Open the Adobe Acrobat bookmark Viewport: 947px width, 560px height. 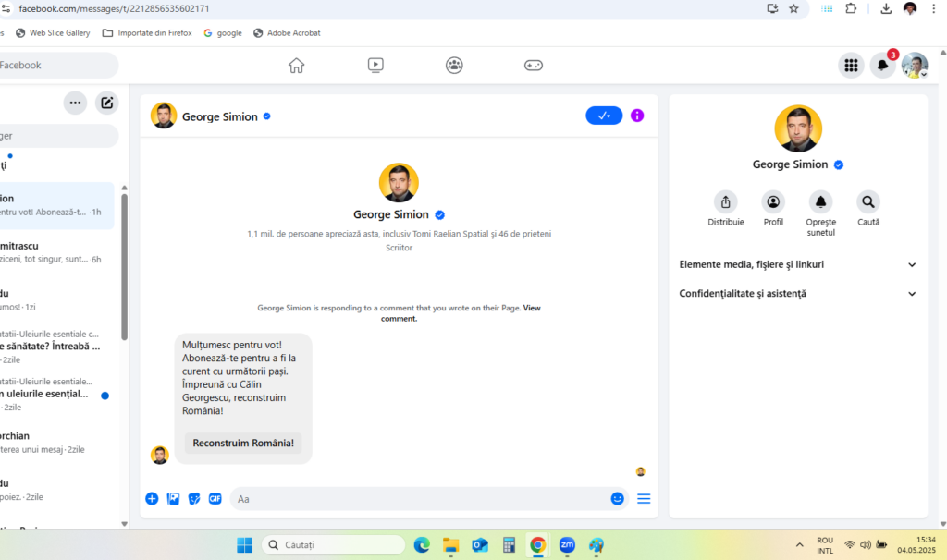(287, 33)
